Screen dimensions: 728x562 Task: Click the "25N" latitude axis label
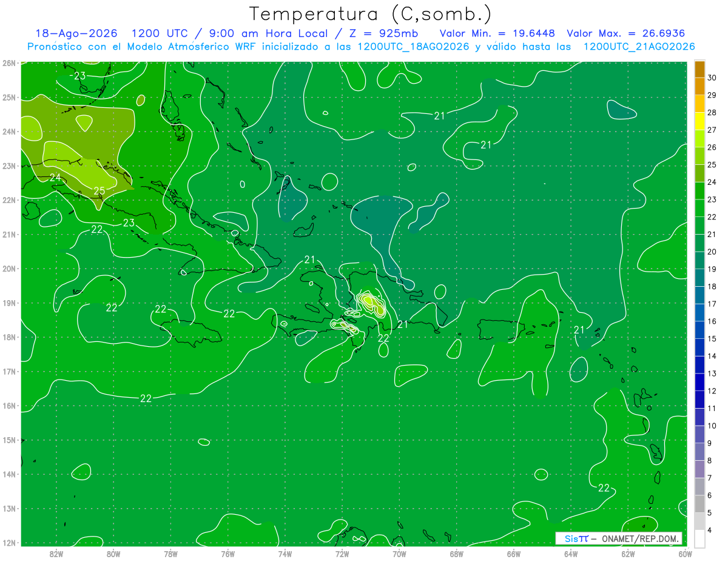(8, 98)
